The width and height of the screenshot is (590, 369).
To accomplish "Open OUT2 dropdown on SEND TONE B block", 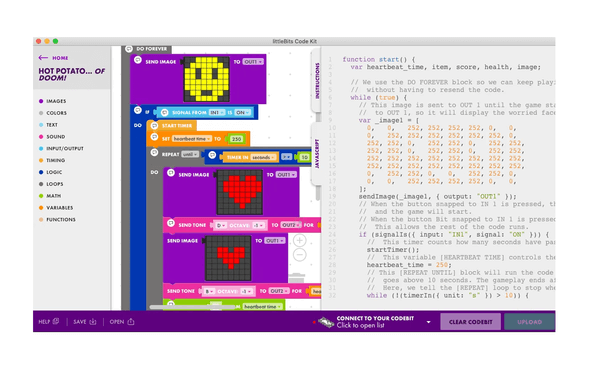I will pyautogui.click(x=279, y=291).
